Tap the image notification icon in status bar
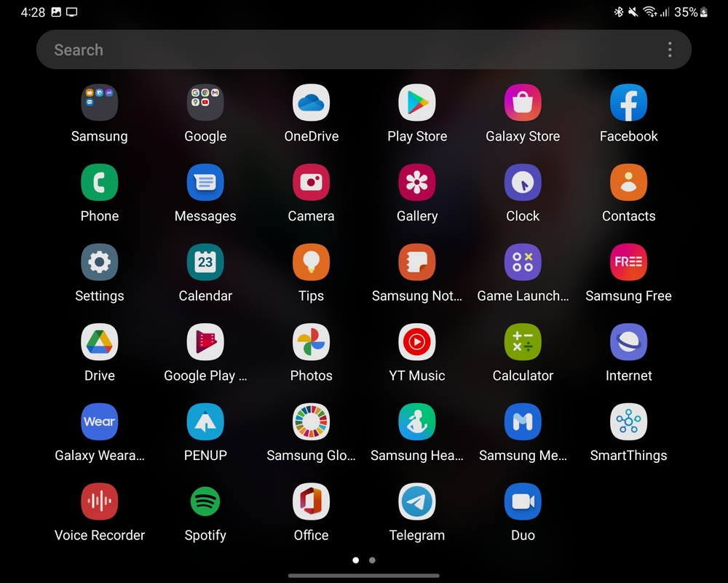728x583 pixels. pyautogui.click(x=56, y=12)
